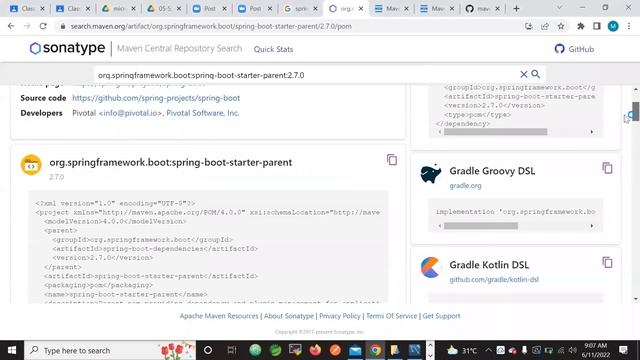Switch to the first Mav tab

[391, 9]
